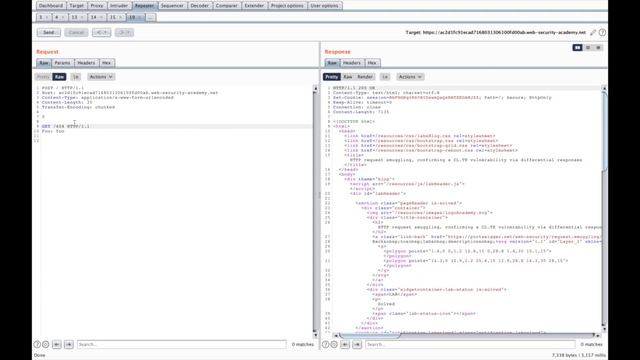Click the Response horizontal scrollbar

(369, 335)
